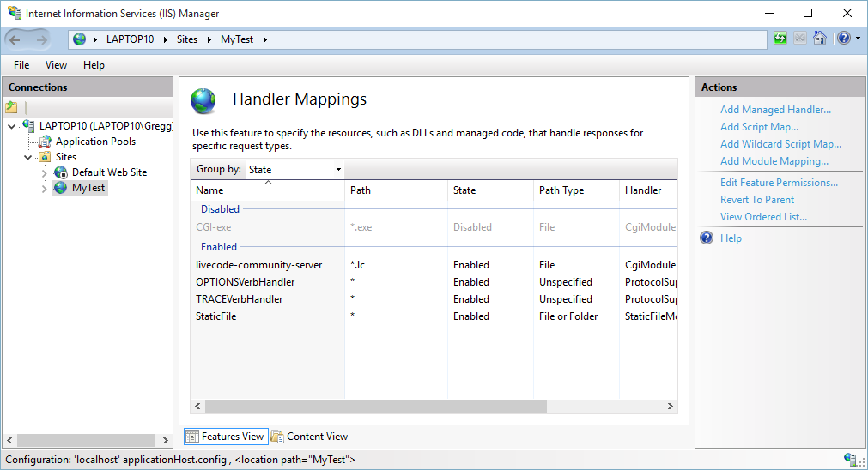This screenshot has width=868, height=470.
Task: Open the View menu
Action: pyautogui.click(x=57, y=65)
